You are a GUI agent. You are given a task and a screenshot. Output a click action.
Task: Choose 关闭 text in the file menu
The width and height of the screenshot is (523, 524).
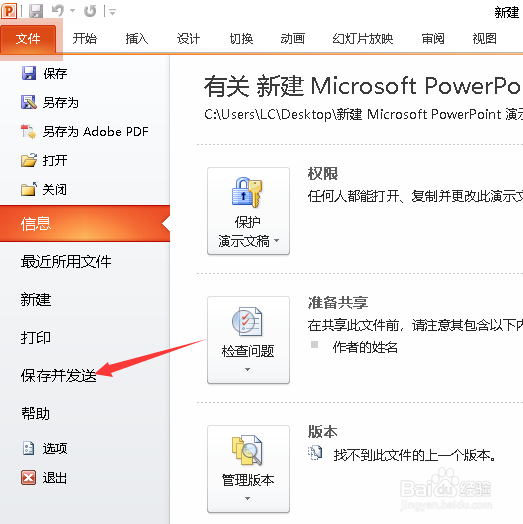(x=54, y=190)
